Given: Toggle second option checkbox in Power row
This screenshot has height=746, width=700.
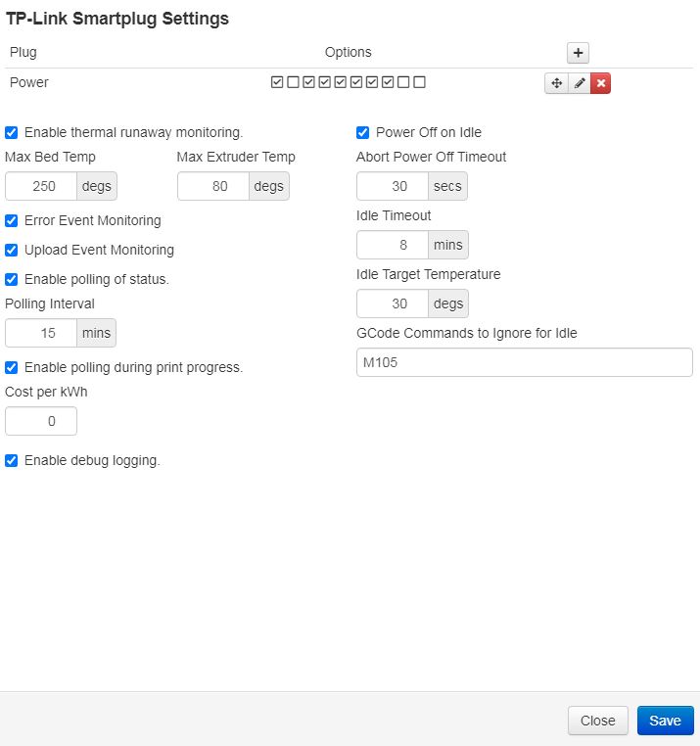Looking at the screenshot, I should [293, 82].
